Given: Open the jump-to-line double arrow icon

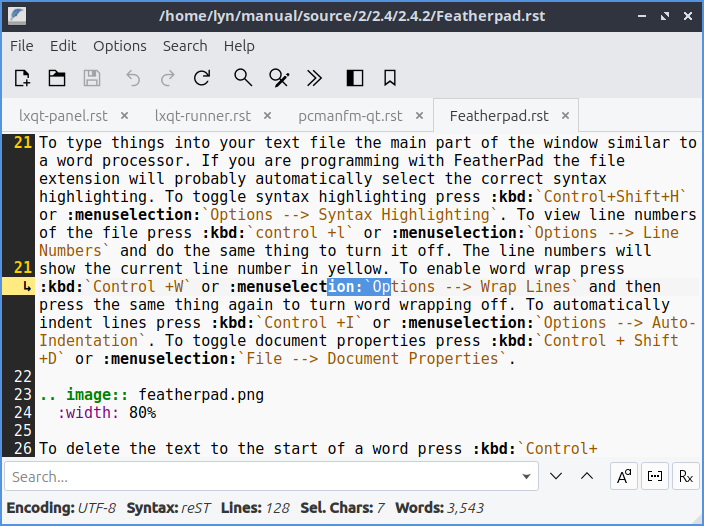Looking at the screenshot, I should tap(314, 78).
